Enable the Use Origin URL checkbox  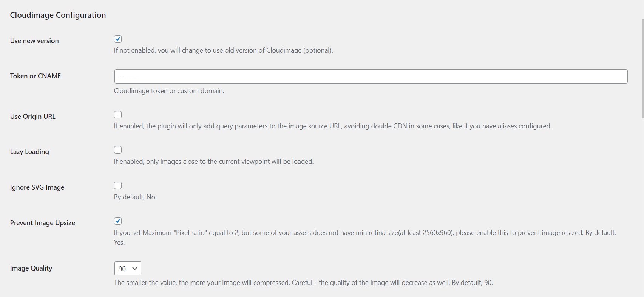pos(118,115)
